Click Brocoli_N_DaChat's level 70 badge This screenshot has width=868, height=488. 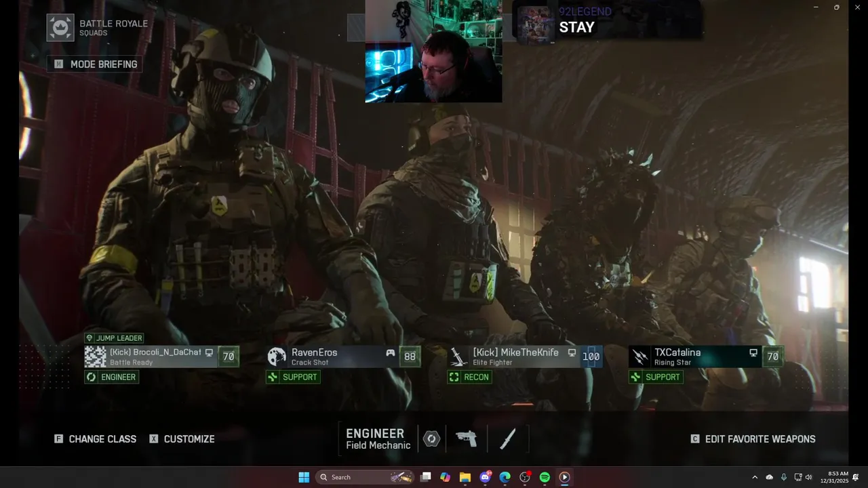(x=229, y=357)
